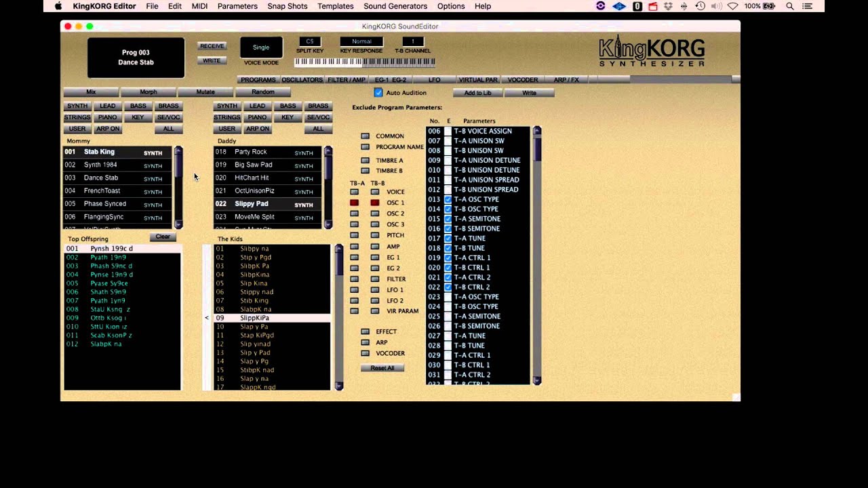Select Mommy program 004 FrenchToast
The height and width of the screenshot is (488, 868).
tap(117, 191)
